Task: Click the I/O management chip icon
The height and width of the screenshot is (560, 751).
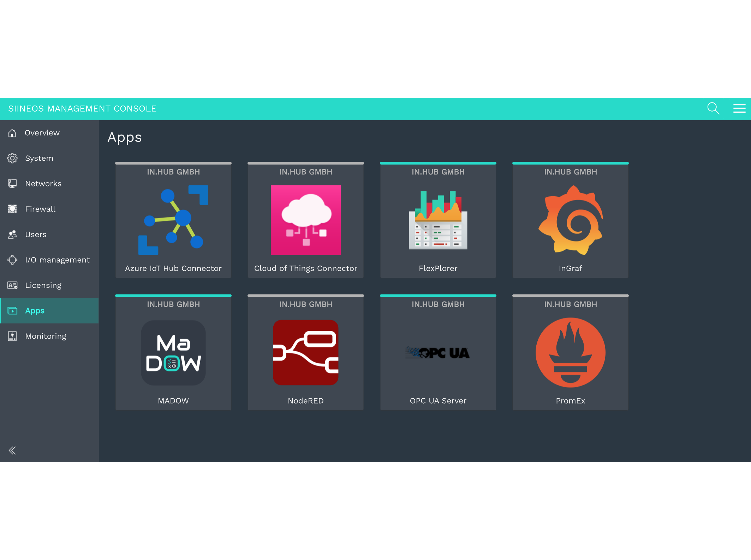Action: pyautogui.click(x=12, y=260)
